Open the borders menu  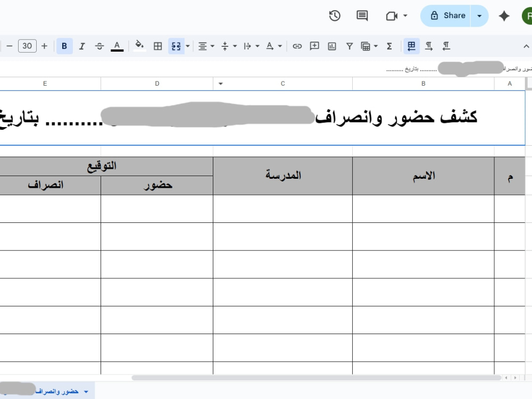coord(158,46)
